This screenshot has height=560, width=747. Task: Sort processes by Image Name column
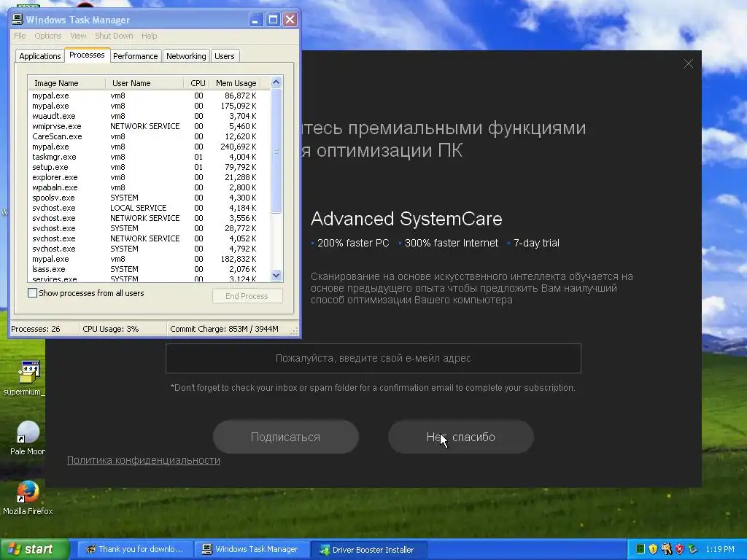click(66, 83)
